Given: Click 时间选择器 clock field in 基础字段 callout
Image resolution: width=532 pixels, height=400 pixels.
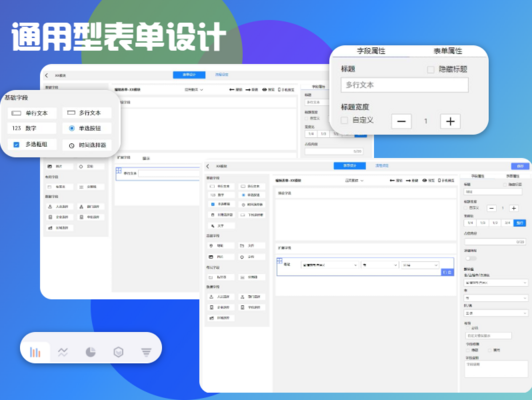Looking at the screenshot, I should tap(87, 145).
